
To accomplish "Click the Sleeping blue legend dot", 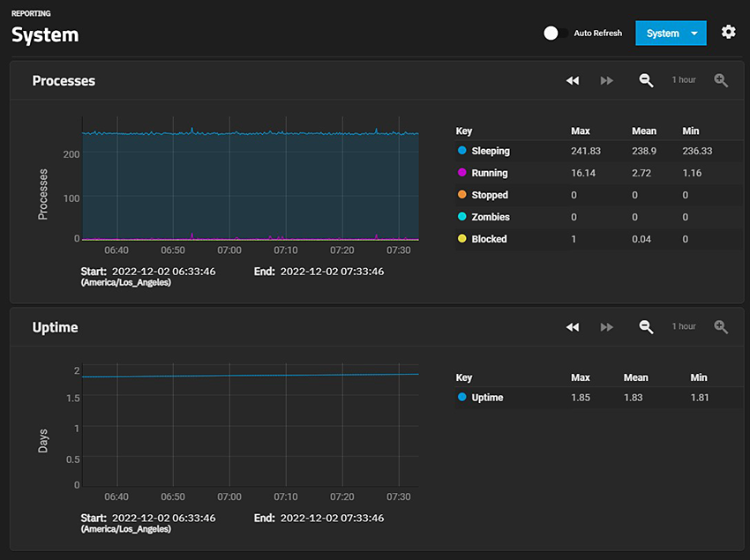I will pos(462,151).
